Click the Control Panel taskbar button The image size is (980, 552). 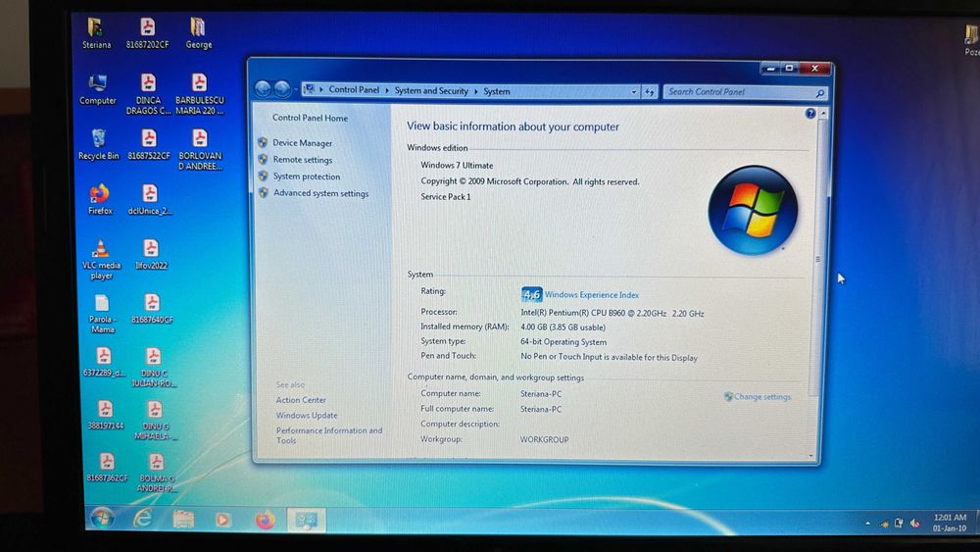(306, 520)
